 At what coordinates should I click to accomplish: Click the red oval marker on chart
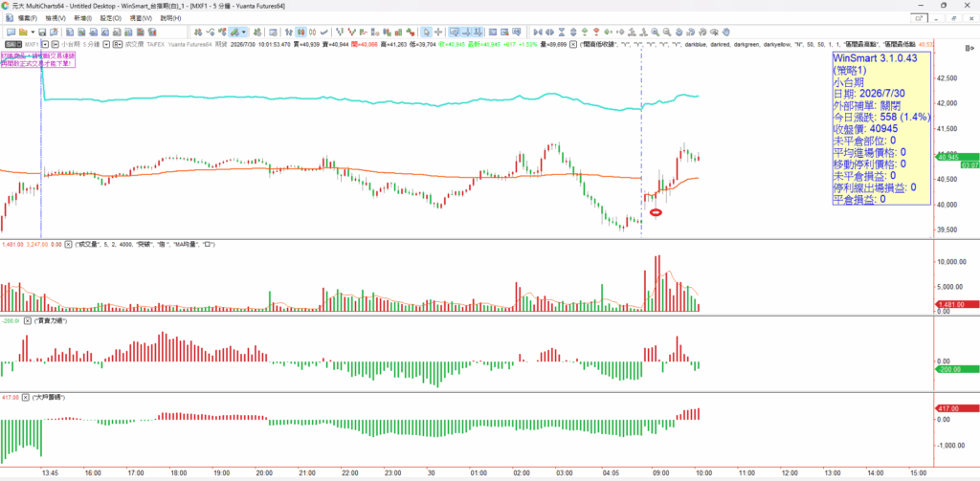click(656, 212)
